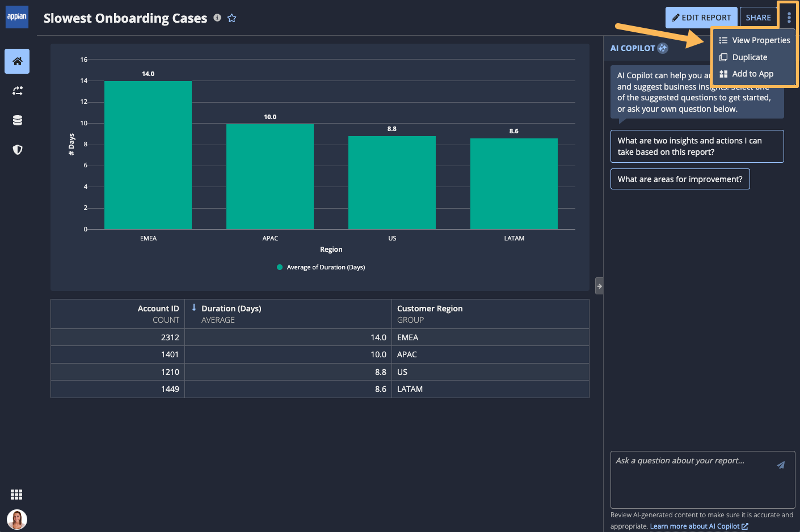The image size is (800, 532).
Task: Ask about two insights and actions
Action: (x=697, y=146)
